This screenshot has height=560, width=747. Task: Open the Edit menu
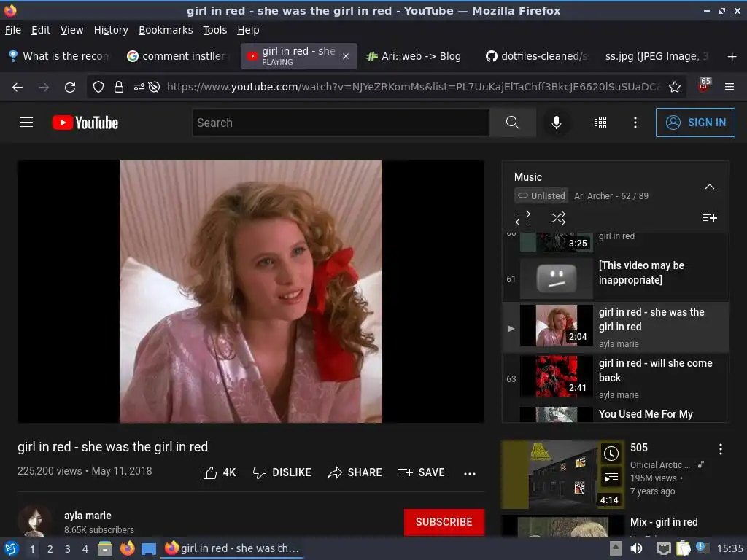pyautogui.click(x=41, y=30)
